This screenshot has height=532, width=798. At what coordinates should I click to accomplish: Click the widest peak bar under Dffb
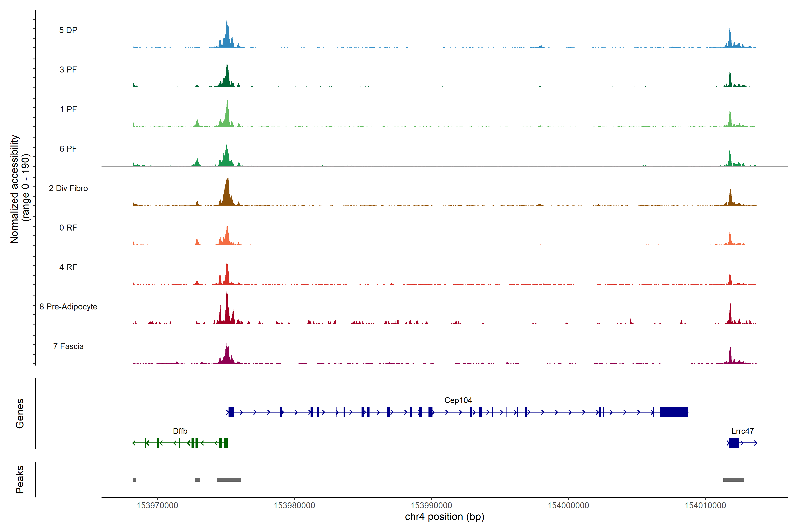tap(229, 480)
